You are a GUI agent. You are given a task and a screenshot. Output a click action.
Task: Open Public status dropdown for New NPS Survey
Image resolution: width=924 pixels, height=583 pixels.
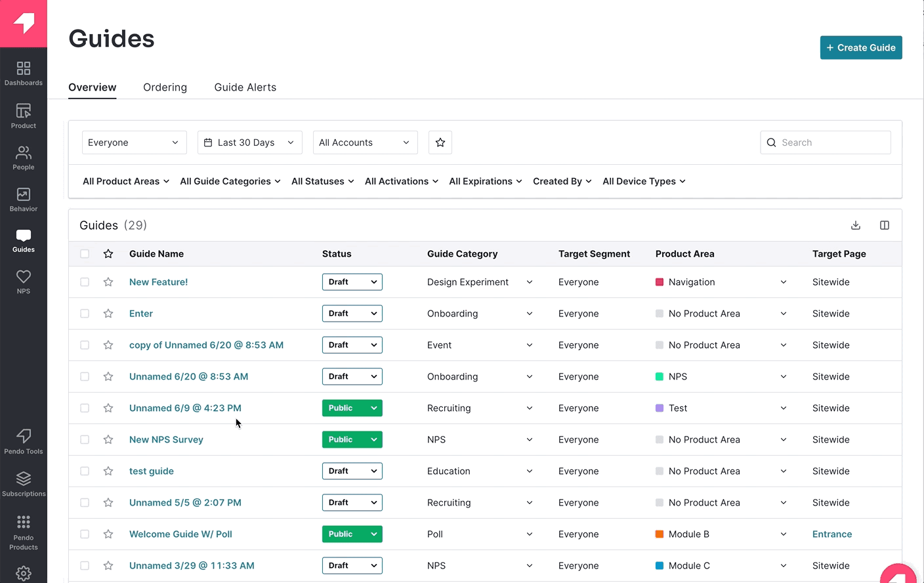352,440
